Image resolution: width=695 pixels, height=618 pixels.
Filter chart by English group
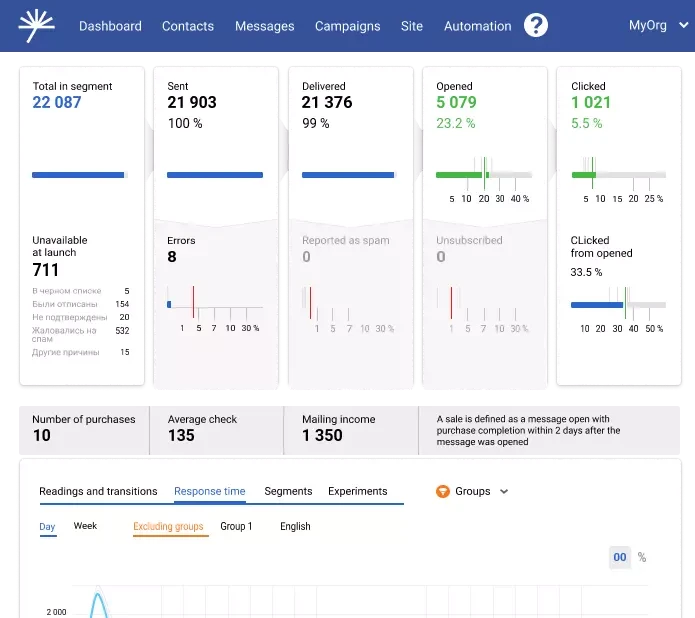(295, 526)
